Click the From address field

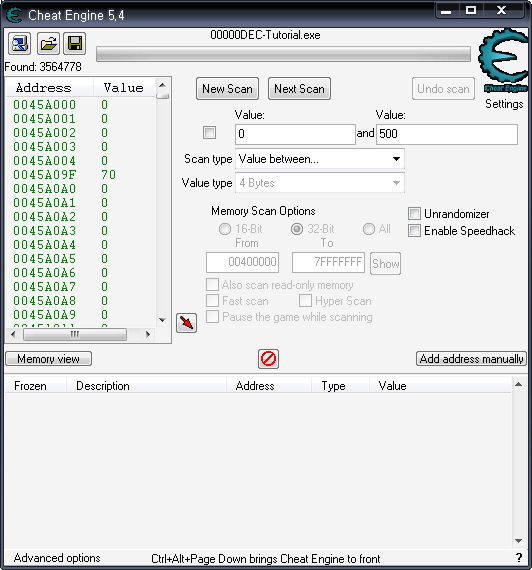(x=243, y=262)
